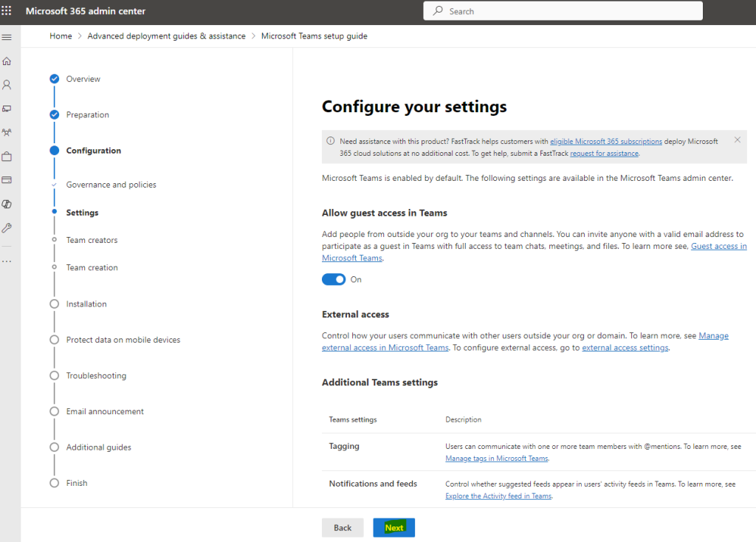Open request for assistance link
This screenshot has width=756, height=542.
coord(604,154)
